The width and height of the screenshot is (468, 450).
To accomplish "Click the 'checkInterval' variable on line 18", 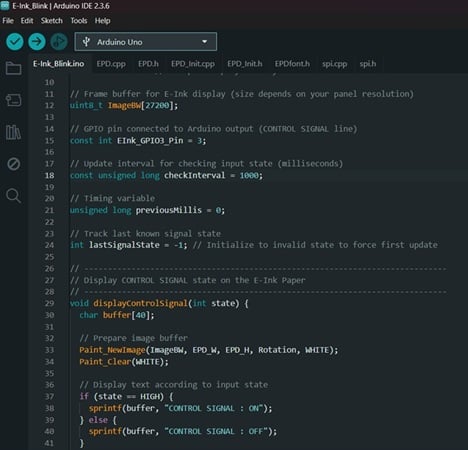I will 194,175.
